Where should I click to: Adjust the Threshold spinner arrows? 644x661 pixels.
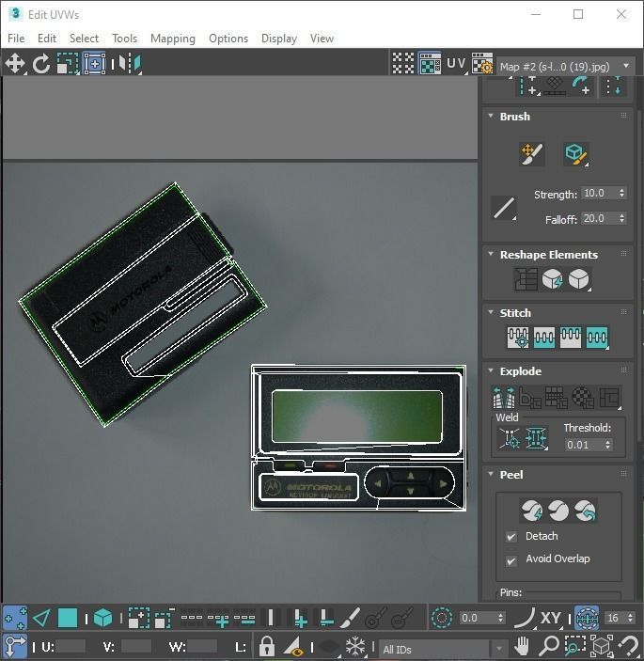pos(607,445)
